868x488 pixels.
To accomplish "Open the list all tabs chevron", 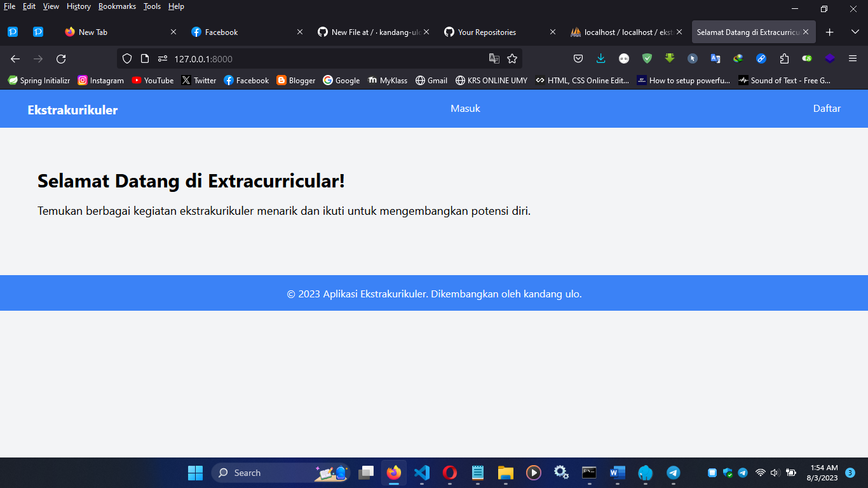I will click(853, 31).
